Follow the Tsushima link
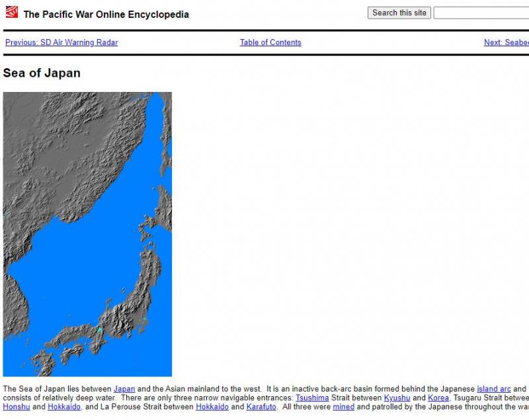Viewport: 529px width, 420px height. (312, 398)
